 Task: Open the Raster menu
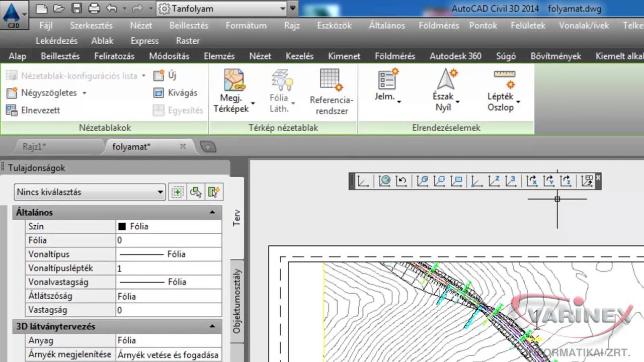[188, 41]
